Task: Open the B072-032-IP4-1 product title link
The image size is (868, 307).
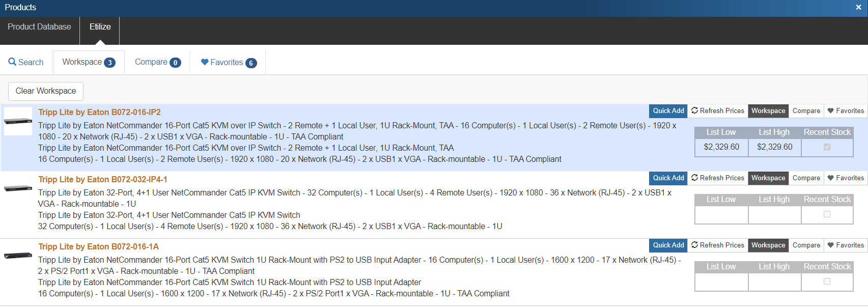Action: click(x=103, y=180)
